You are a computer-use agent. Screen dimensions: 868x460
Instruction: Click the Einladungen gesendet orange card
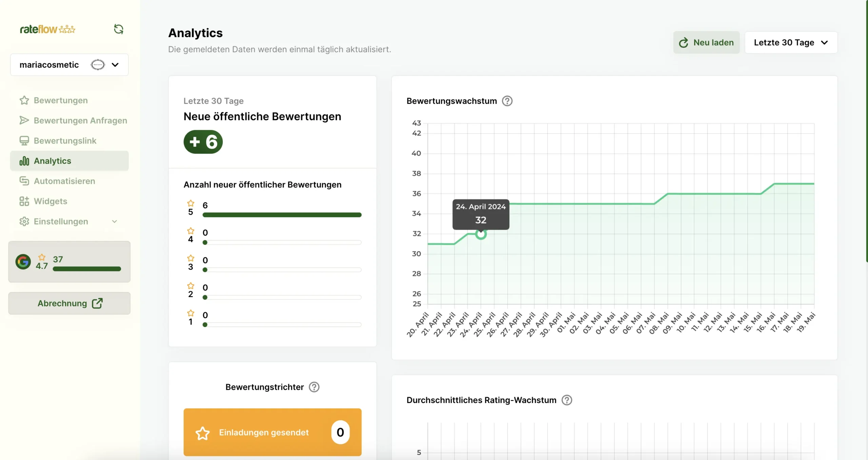(x=272, y=432)
